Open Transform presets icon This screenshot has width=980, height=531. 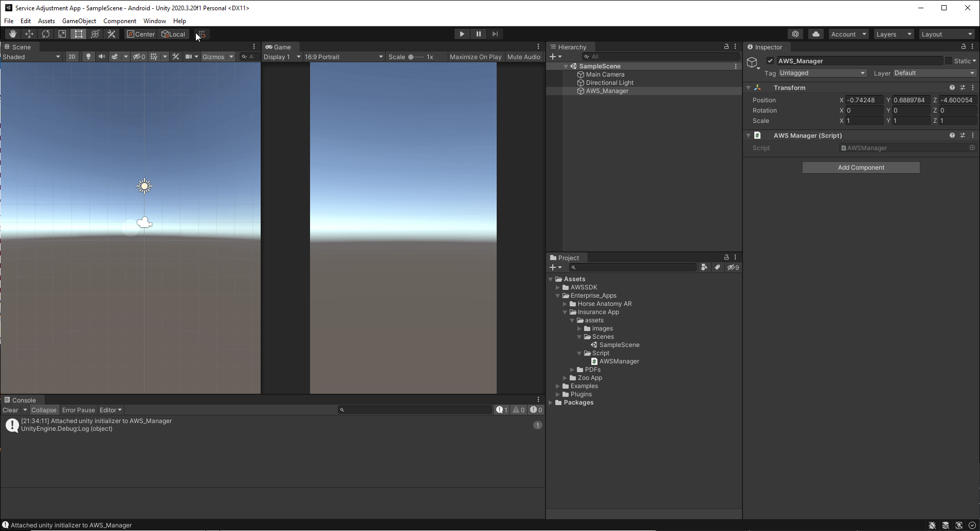coord(963,87)
